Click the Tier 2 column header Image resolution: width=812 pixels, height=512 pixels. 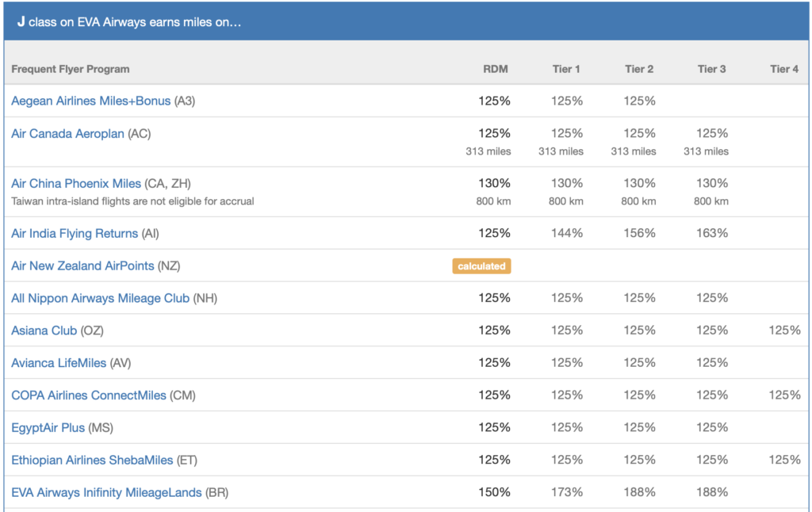(639, 69)
